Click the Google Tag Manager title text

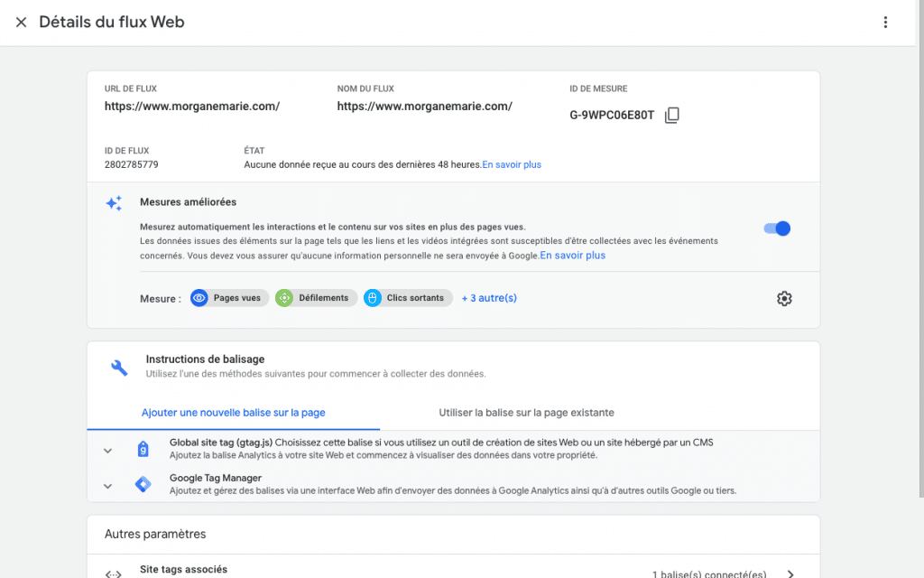click(216, 478)
